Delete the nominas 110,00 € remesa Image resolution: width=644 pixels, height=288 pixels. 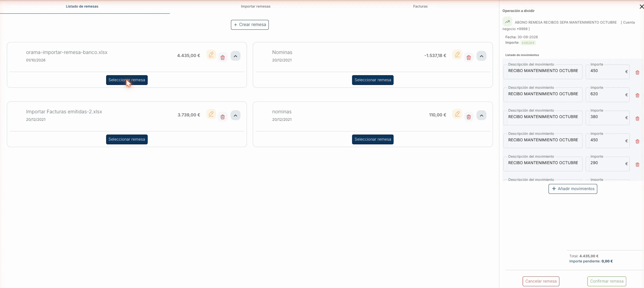tap(469, 117)
